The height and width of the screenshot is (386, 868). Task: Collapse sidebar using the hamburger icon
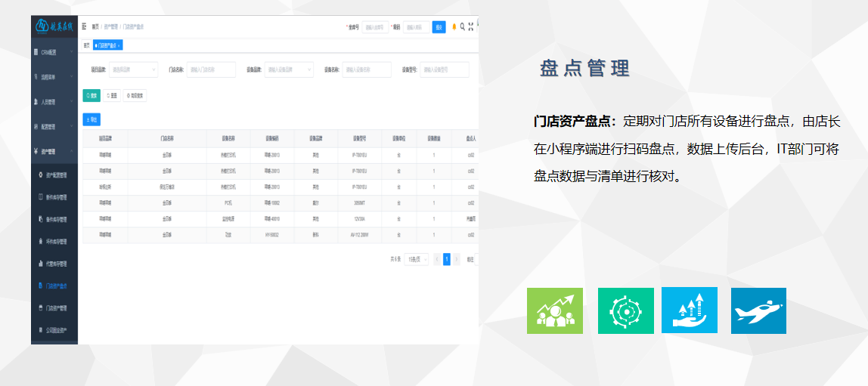coord(84,26)
